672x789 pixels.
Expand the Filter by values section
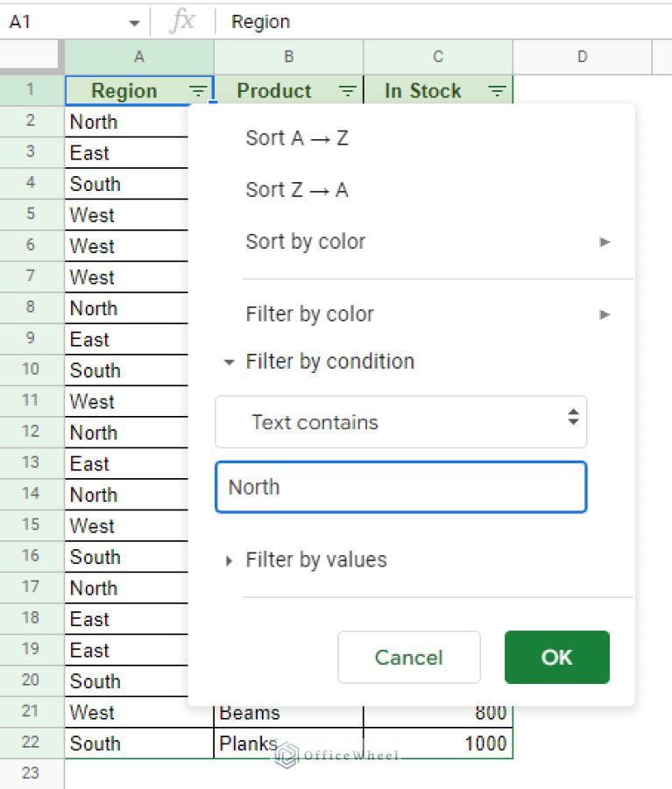pyautogui.click(x=228, y=560)
